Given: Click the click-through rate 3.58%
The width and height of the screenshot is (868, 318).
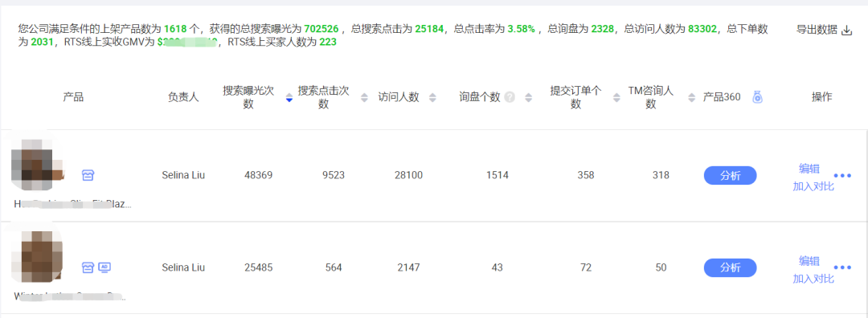Looking at the screenshot, I should [x=522, y=30].
